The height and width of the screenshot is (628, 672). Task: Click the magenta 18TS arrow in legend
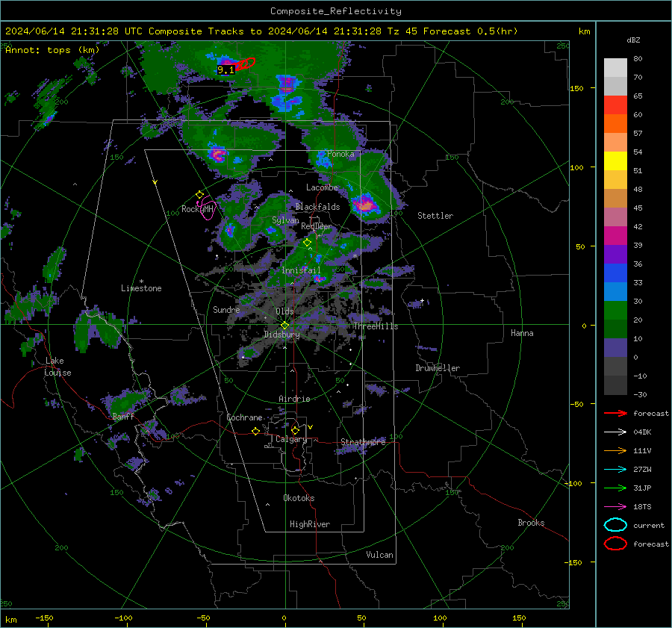615,507
